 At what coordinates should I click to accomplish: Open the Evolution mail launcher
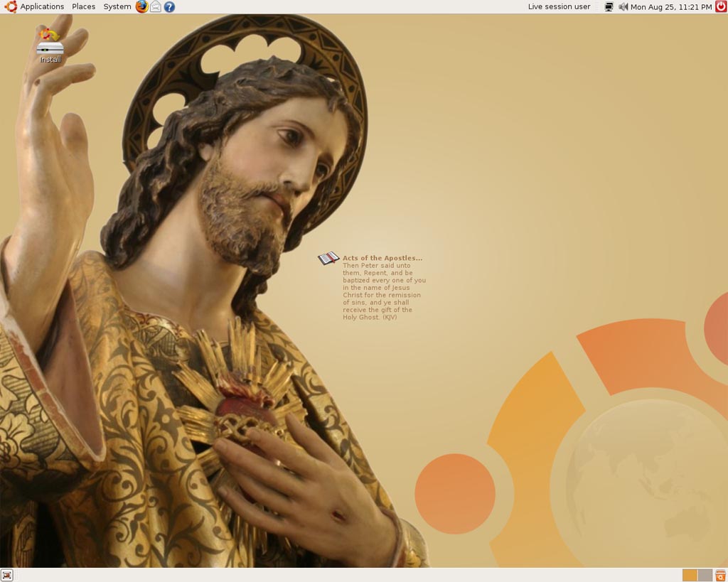(156, 6)
